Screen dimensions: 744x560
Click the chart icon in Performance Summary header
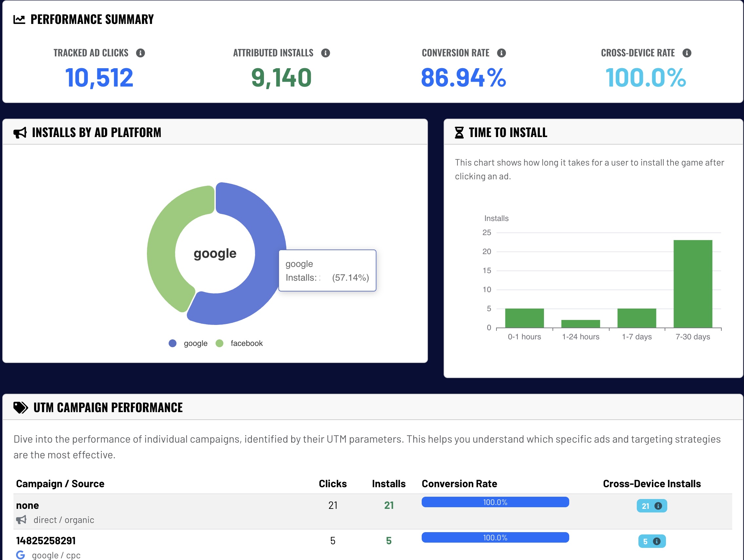pyautogui.click(x=19, y=19)
